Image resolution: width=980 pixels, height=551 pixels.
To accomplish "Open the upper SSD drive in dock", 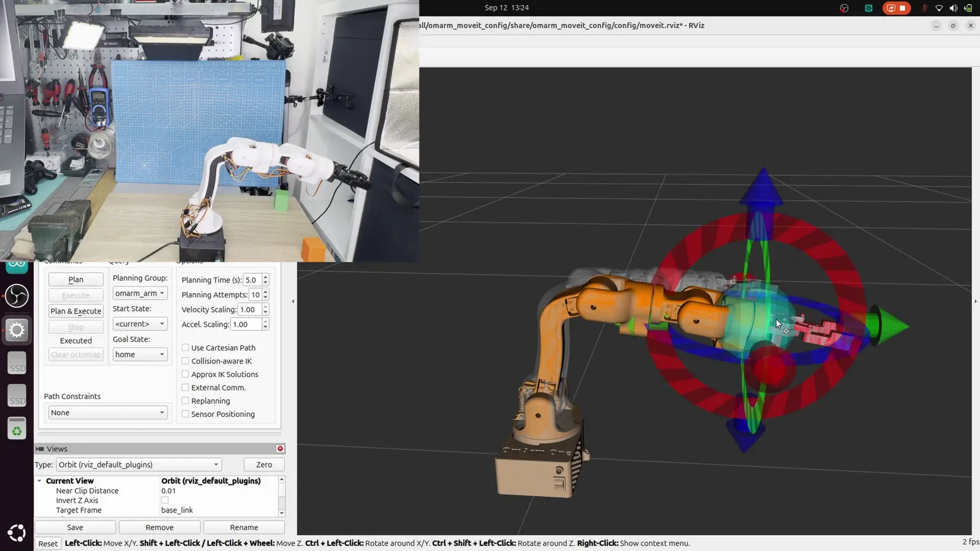I will [17, 363].
